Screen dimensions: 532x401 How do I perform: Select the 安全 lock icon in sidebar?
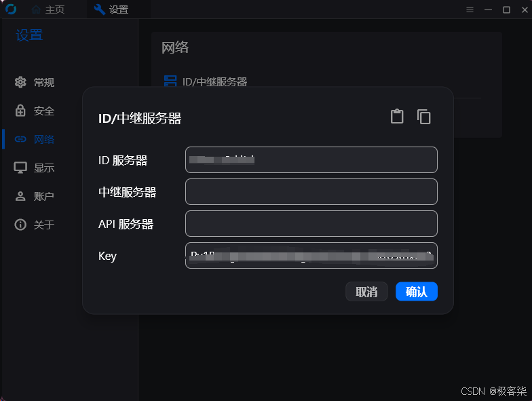(20, 111)
